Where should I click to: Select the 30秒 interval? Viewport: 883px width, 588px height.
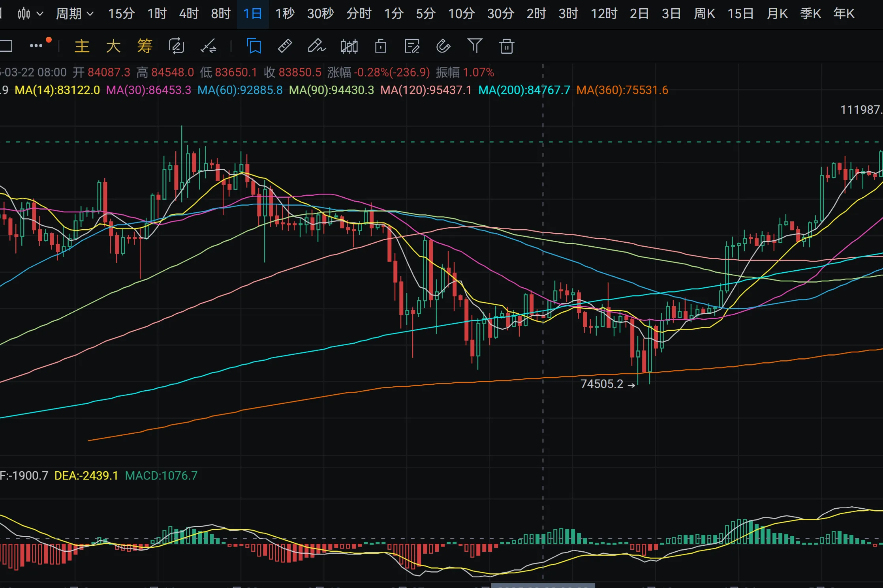click(320, 14)
